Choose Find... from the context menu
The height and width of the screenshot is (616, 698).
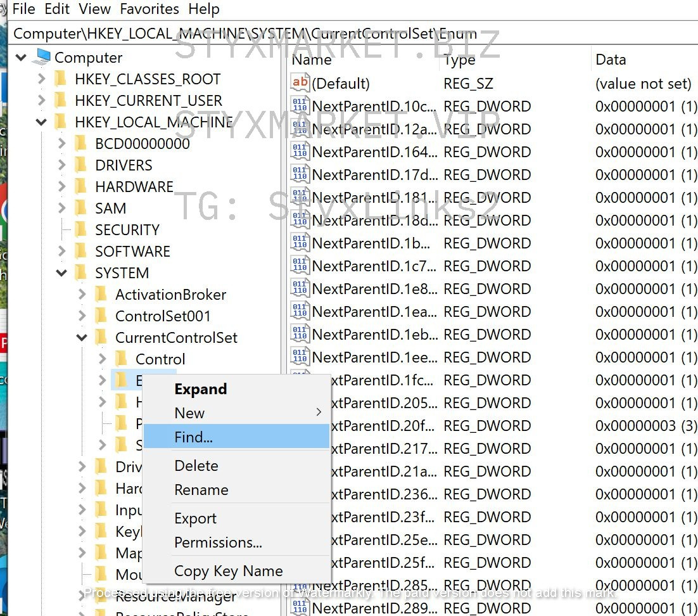coord(193,437)
